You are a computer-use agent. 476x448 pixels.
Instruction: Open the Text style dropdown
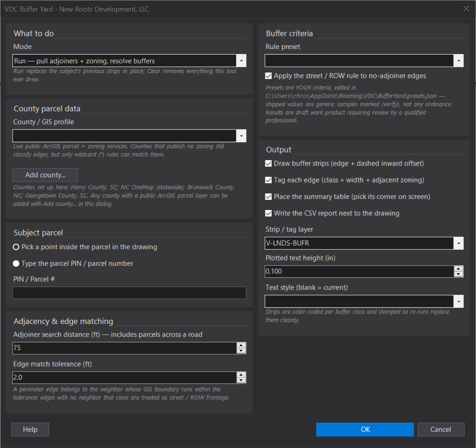458,301
